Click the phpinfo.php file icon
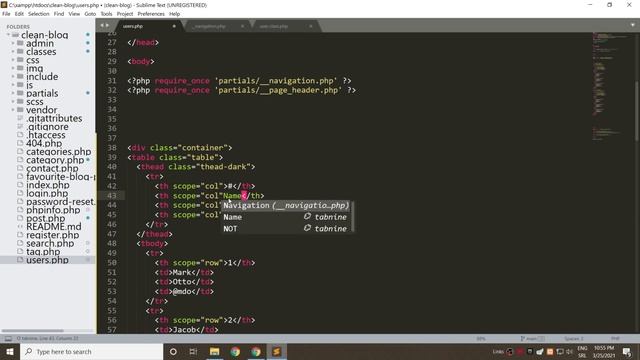The image size is (640, 360). 20,210
